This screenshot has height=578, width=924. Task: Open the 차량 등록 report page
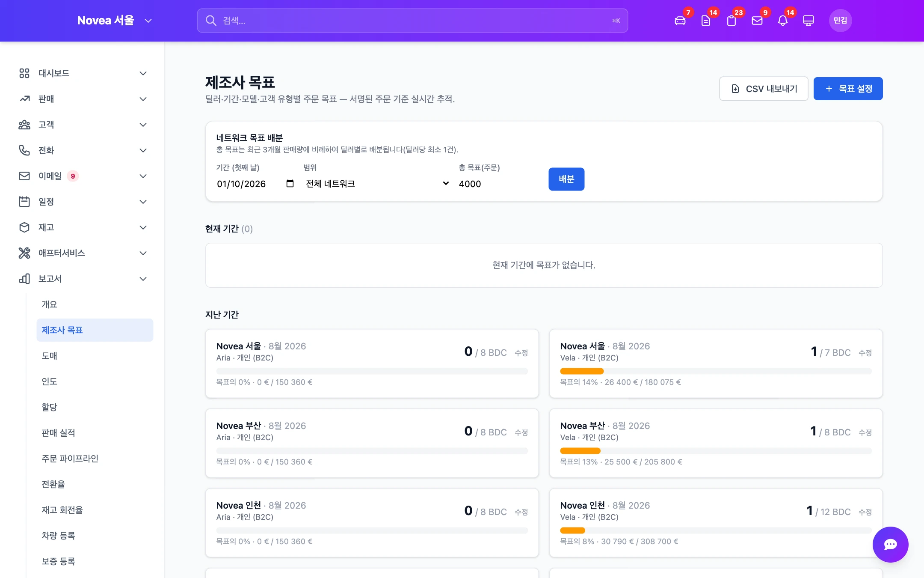click(95, 536)
